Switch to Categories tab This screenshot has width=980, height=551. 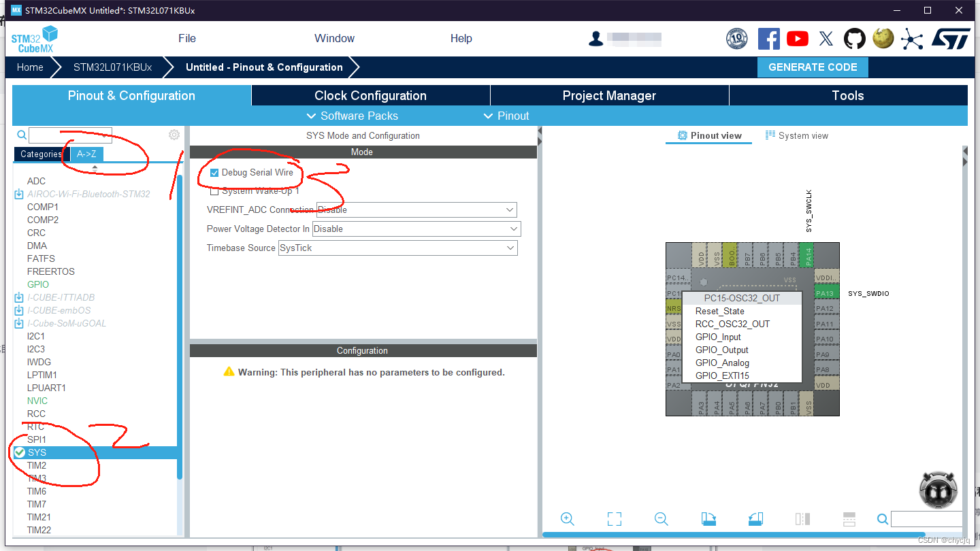pyautogui.click(x=41, y=154)
